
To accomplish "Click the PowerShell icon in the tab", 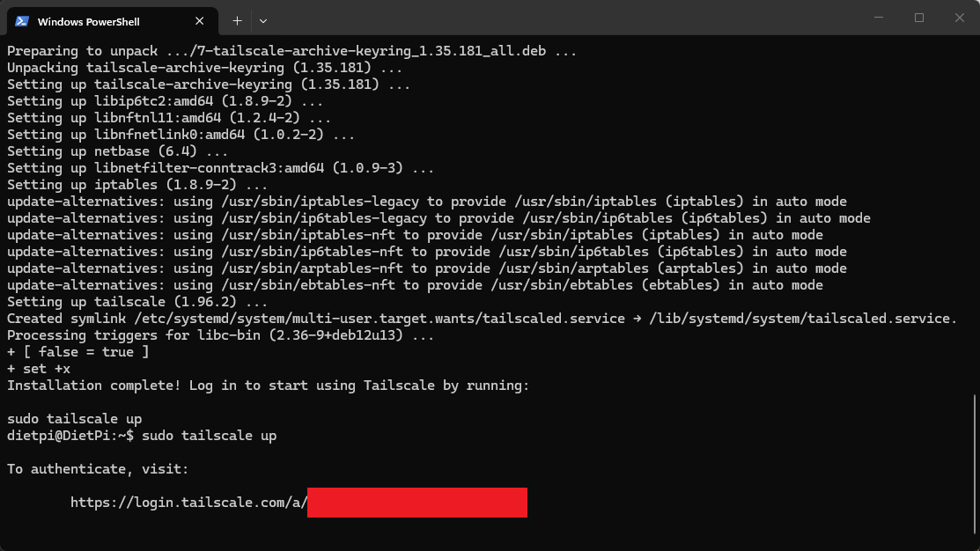I will (x=21, y=21).
